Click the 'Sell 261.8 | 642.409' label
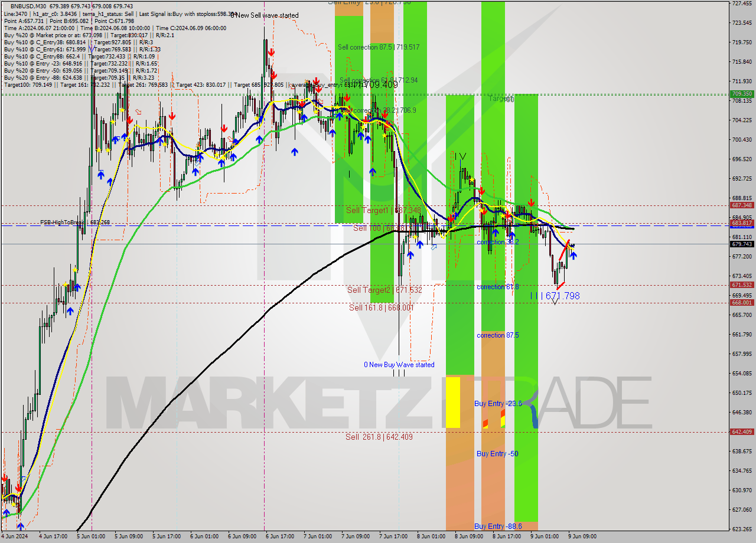The width and height of the screenshot is (756, 543). (x=380, y=437)
